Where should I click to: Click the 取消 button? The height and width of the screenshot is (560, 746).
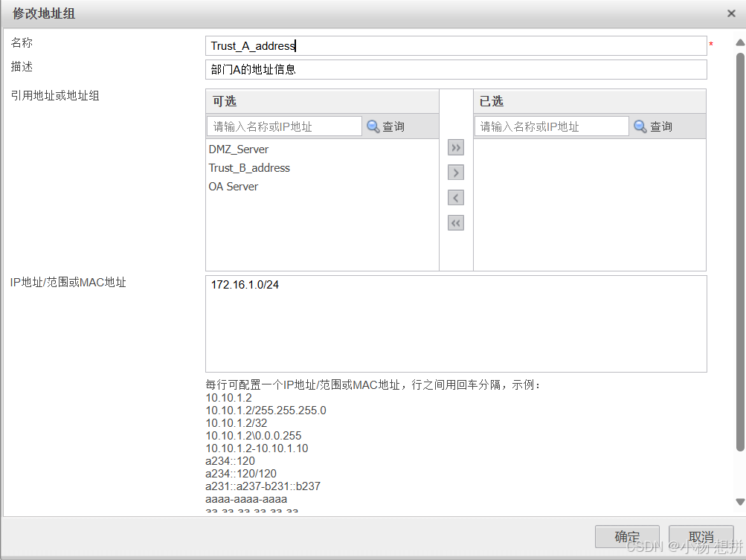[701, 537]
